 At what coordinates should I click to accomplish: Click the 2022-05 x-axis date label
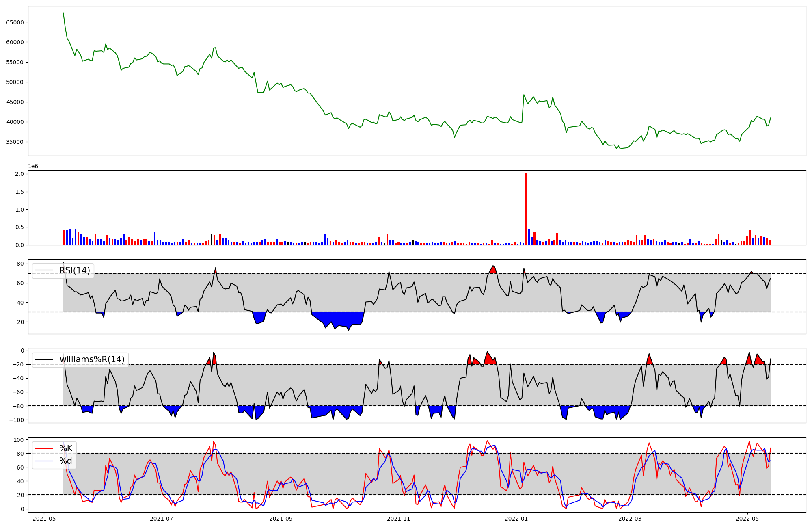(x=747, y=519)
